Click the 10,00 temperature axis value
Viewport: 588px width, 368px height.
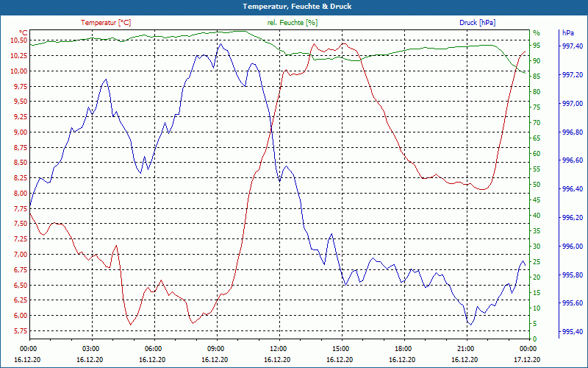point(19,71)
